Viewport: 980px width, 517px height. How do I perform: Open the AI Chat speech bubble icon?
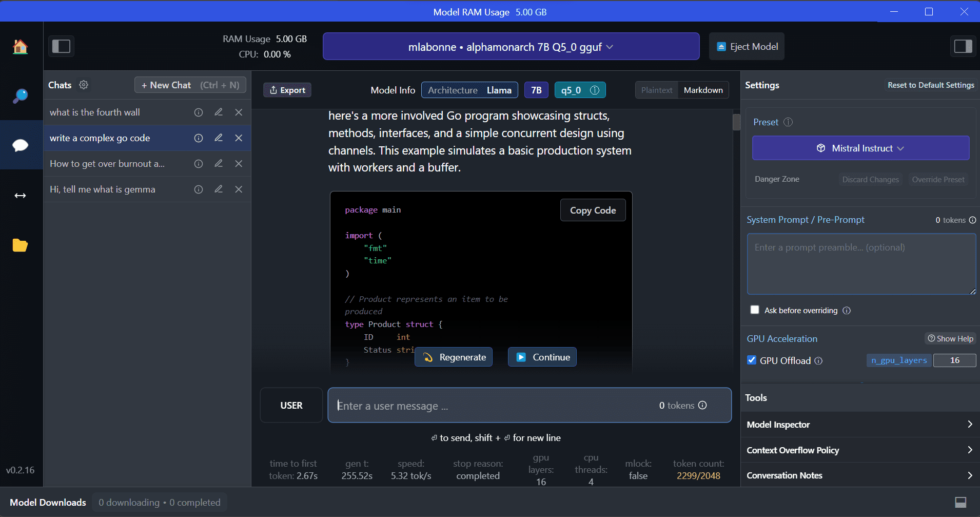(21, 145)
